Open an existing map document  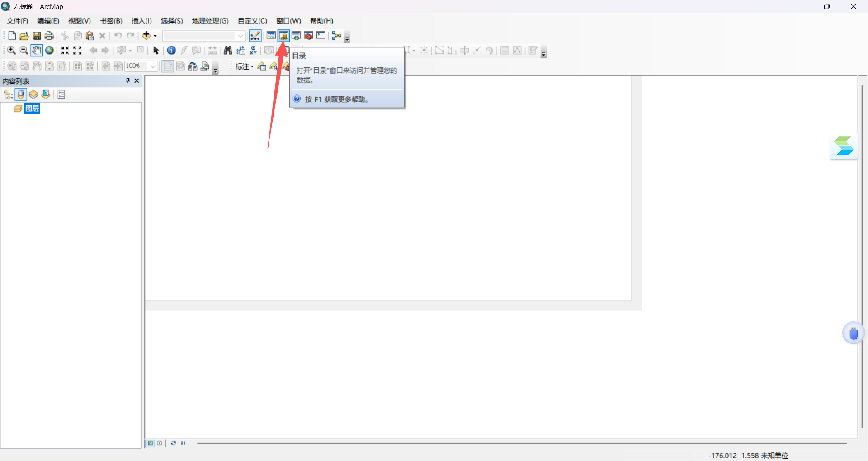(24, 36)
